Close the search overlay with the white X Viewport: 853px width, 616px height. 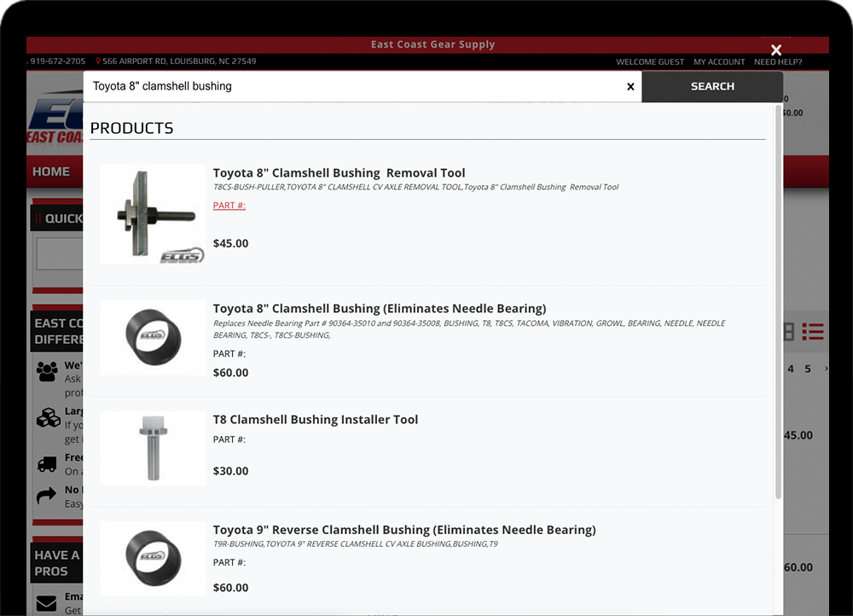click(x=775, y=50)
